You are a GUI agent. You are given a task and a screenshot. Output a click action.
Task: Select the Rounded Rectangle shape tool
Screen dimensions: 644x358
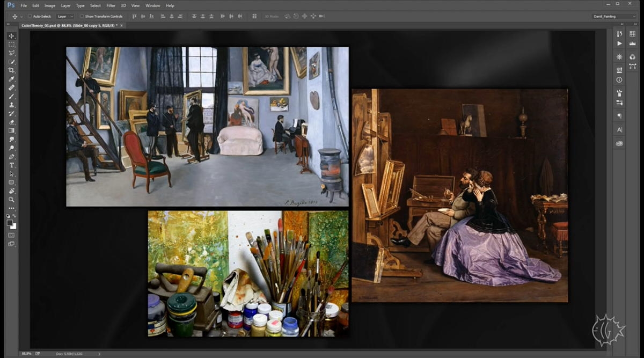click(x=11, y=182)
